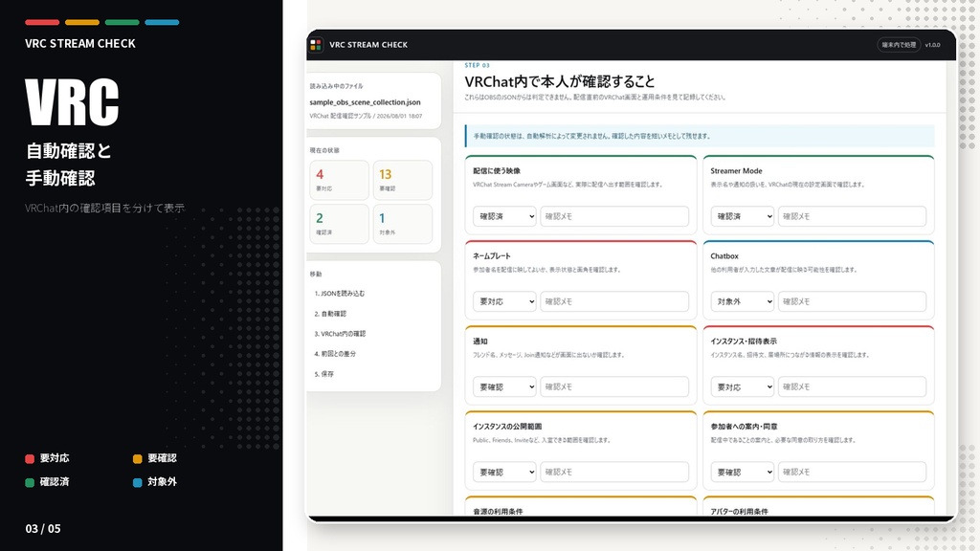Click memo field in Streamer Mode card

(x=852, y=216)
